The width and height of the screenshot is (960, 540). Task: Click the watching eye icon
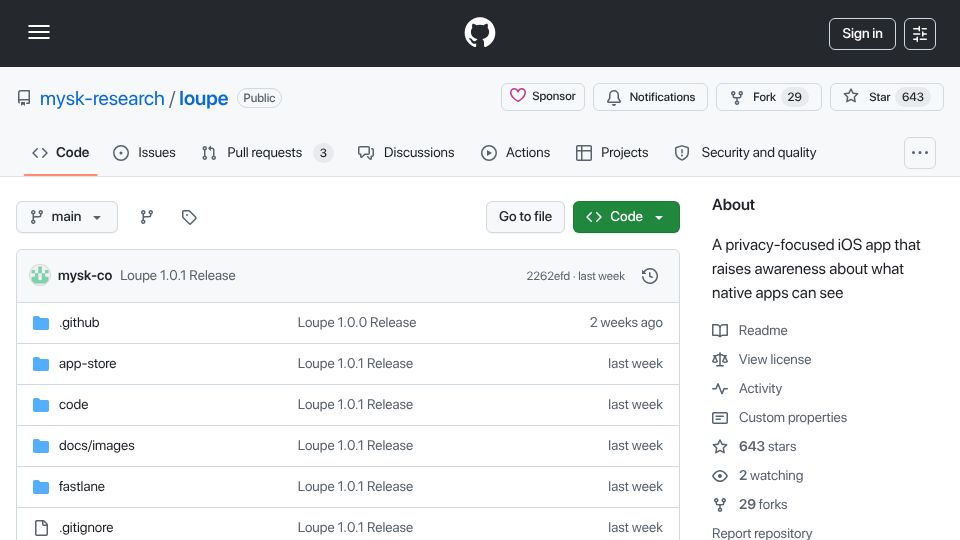720,476
